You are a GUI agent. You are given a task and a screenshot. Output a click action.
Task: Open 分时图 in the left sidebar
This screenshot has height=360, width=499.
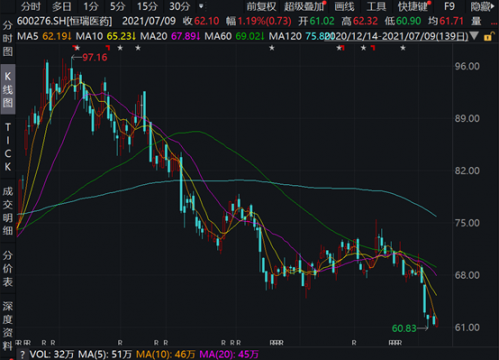8,39
